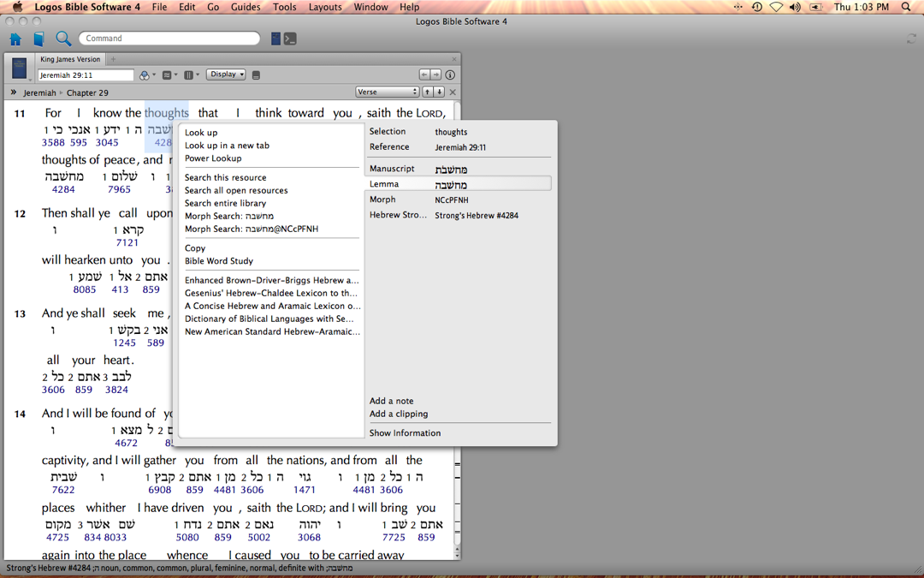Choose Look up in a new tab
The width and height of the screenshot is (924, 578).
pyautogui.click(x=227, y=146)
